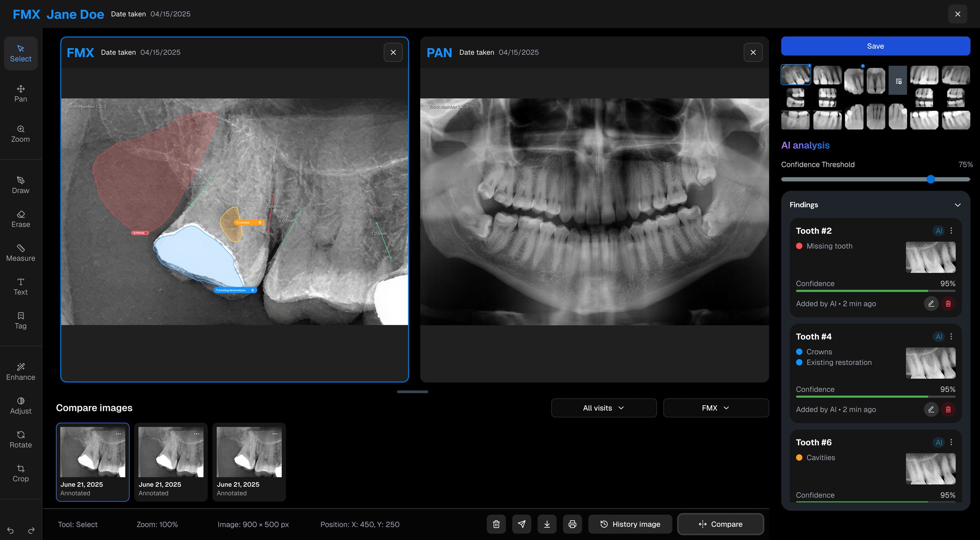This screenshot has width=980, height=540.
Task: Open the Adjust tool
Action: pyautogui.click(x=20, y=406)
